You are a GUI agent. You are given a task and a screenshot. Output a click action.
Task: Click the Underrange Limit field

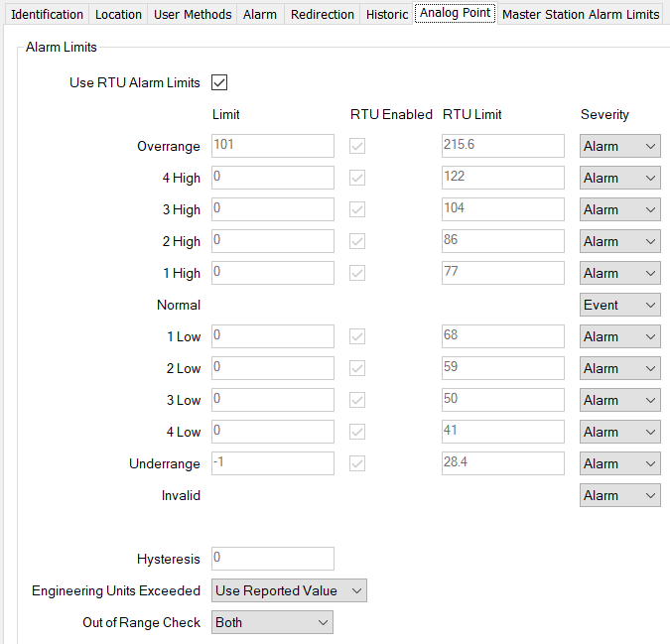coord(273,463)
